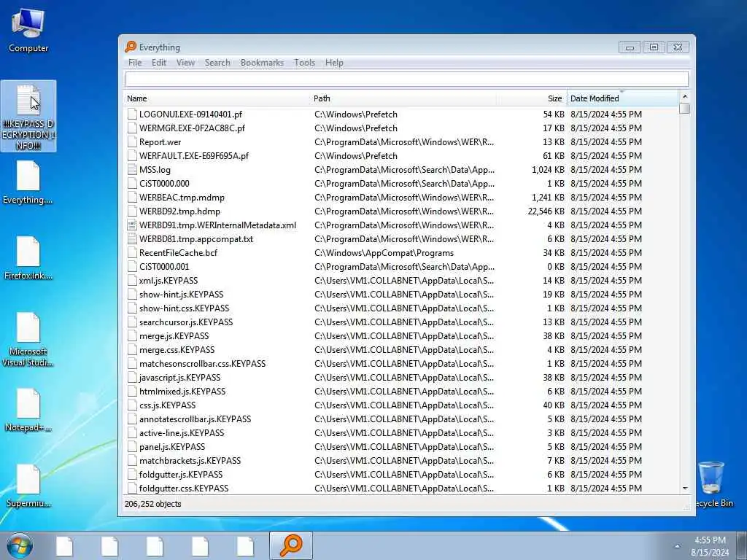This screenshot has height=560, width=747.
Task: Select the Microsoft Visual Studio desktop icon
Action: click(x=28, y=339)
